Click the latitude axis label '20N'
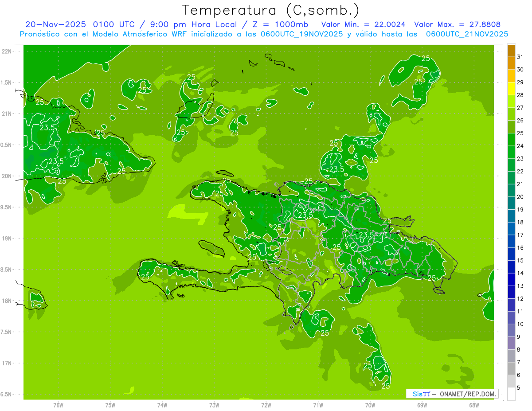Viewport: 532px width, 411px height. pos(7,176)
